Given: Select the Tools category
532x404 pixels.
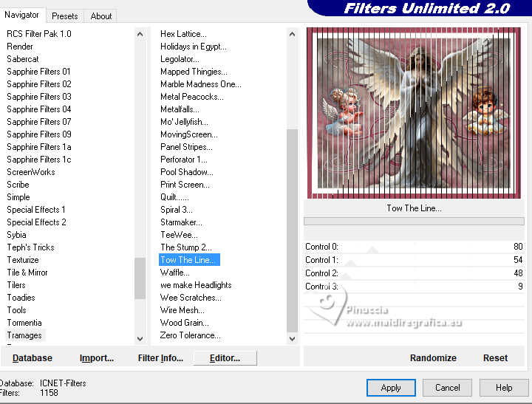Looking at the screenshot, I should (16, 310).
